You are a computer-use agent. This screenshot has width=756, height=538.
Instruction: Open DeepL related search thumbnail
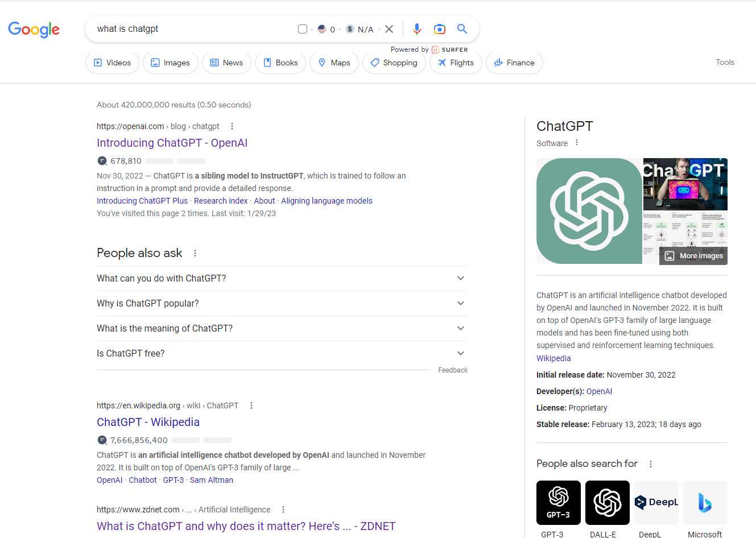pyautogui.click(x=656, y=503)
